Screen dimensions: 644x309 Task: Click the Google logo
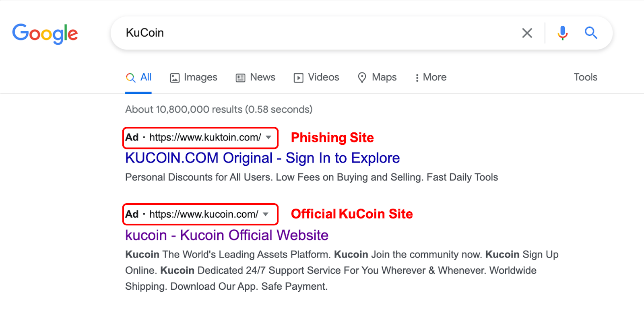[45, 33]
